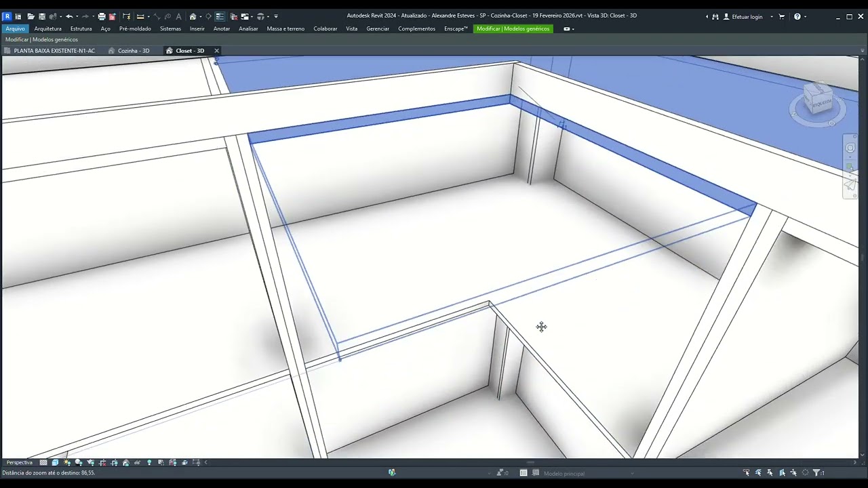Click the Open file folder icon
Screen dimensions: 868x488
tap(31, 16)
